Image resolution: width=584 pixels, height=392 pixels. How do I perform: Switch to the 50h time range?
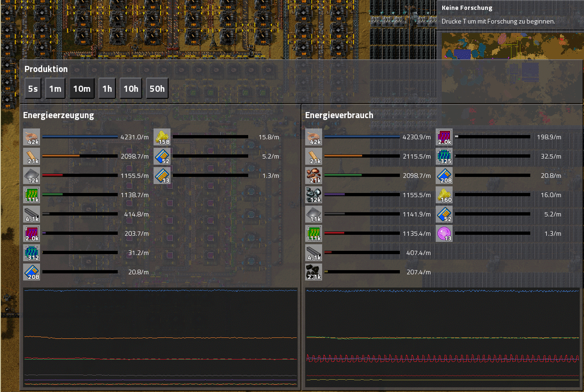click(157, 88)
